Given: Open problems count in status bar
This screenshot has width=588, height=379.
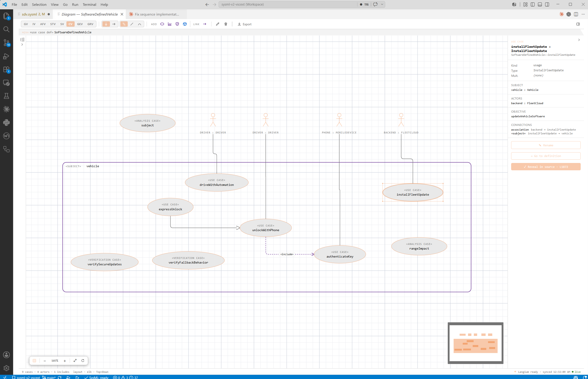Looking at the screenshot, I should tap(126, 377).
